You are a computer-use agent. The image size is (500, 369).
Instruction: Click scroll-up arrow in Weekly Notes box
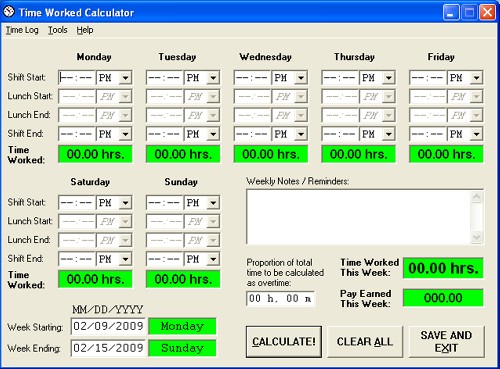477,197
